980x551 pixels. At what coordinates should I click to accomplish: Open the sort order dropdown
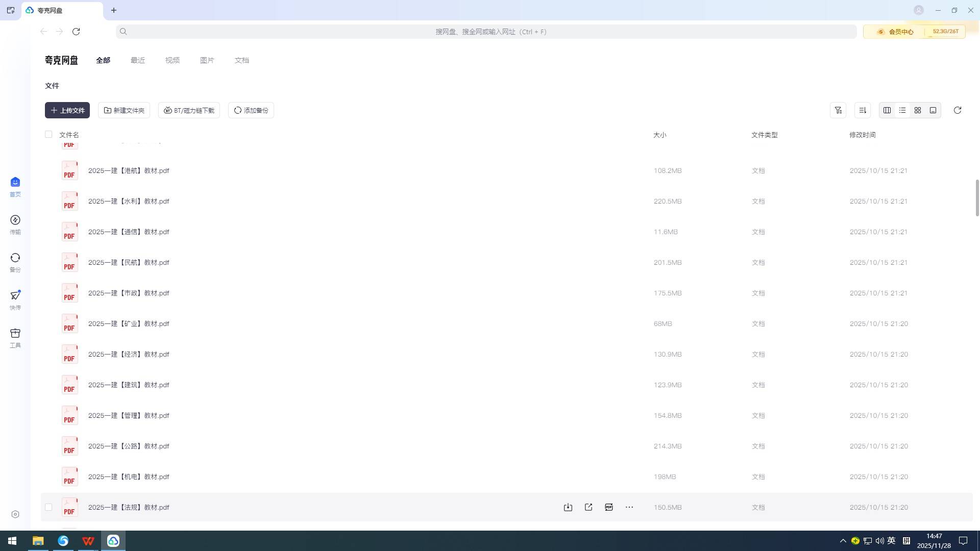[862, 110]
